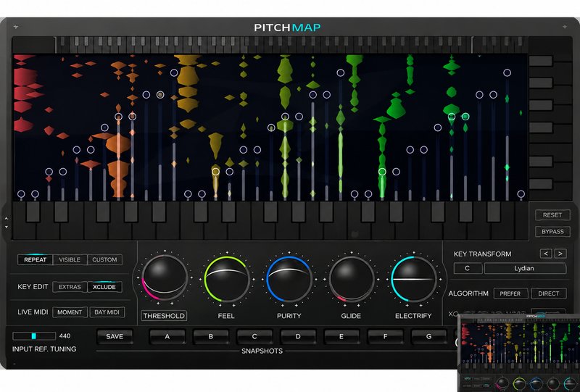This screenshot has height=392, width=580.
Task: Click the cyan Electrify knob
Action: click(x=413, y=278)
